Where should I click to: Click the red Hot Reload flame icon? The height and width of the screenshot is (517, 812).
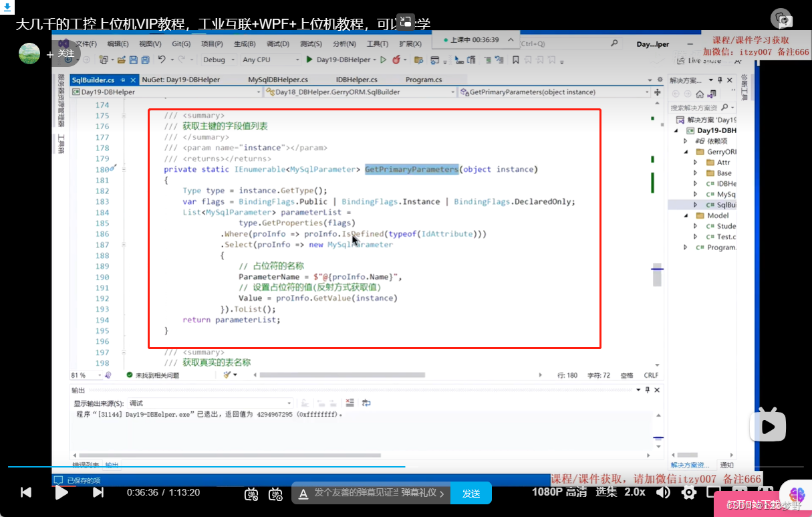pos(396,60)
